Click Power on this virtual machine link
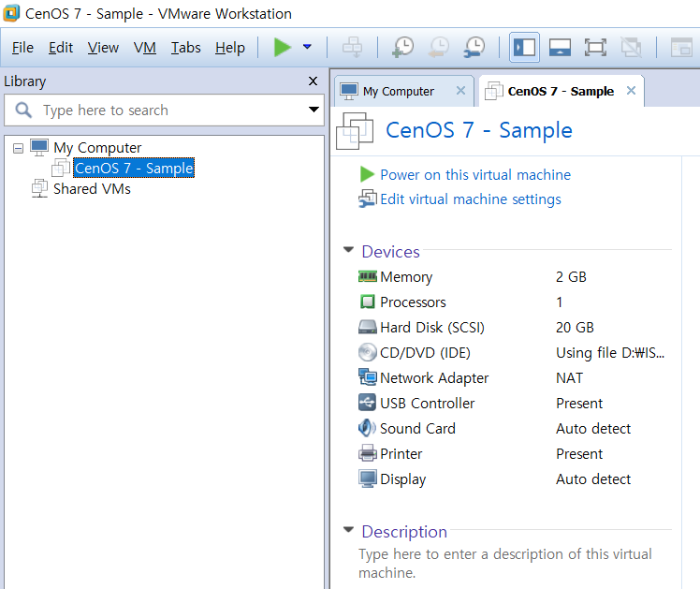 point(475,174)
